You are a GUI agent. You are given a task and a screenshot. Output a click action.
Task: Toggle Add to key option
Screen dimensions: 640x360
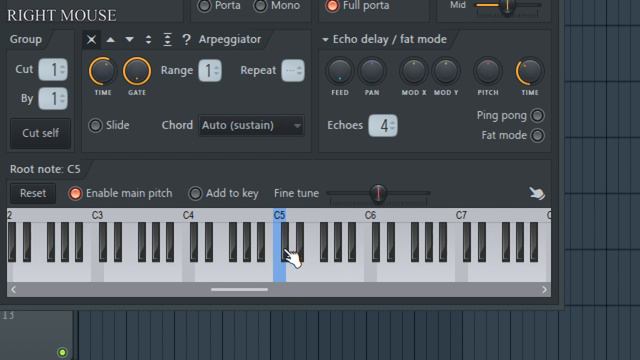[x=195, y=193]
